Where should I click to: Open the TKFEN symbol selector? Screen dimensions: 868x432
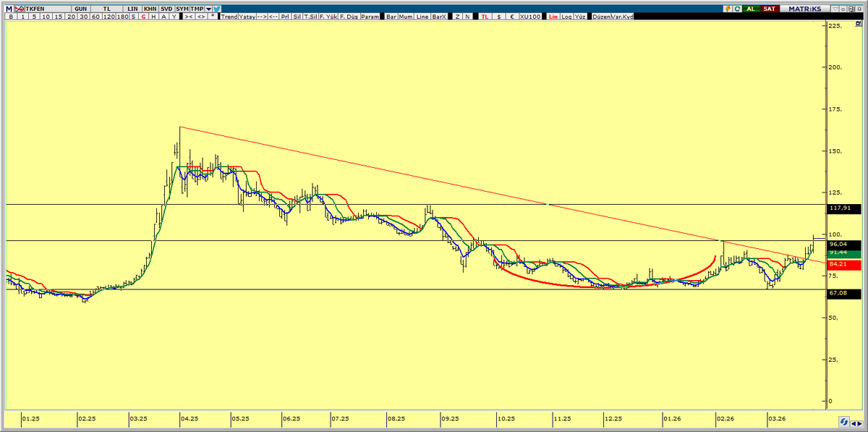point(48,9)
